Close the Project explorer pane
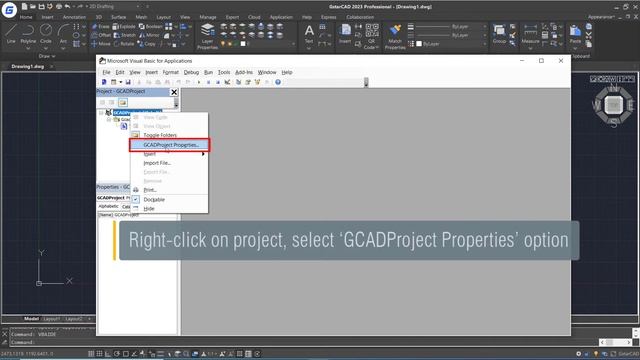 pos(174,92)
